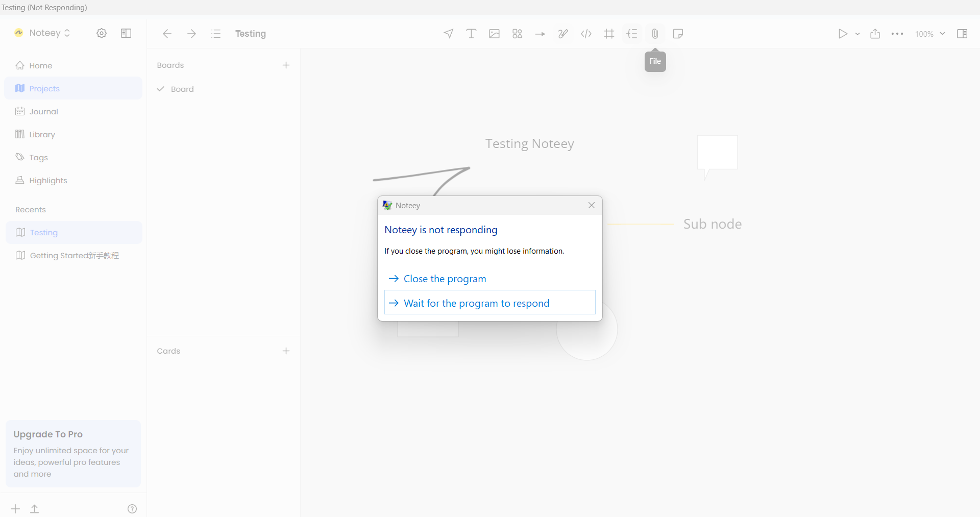The image size is (980, 517).
Task: Open the 100% zoom dropdown
Action: [x=930, y=34]
